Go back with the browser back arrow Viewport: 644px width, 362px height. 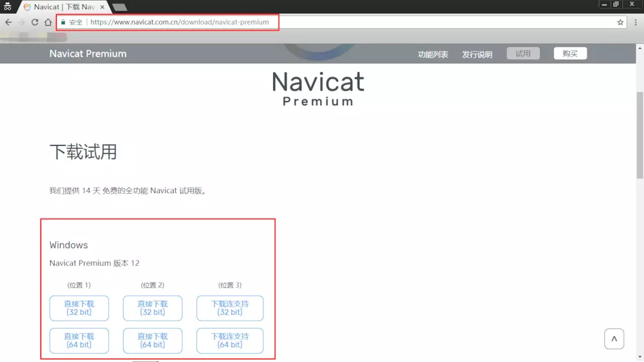(8, 22)
